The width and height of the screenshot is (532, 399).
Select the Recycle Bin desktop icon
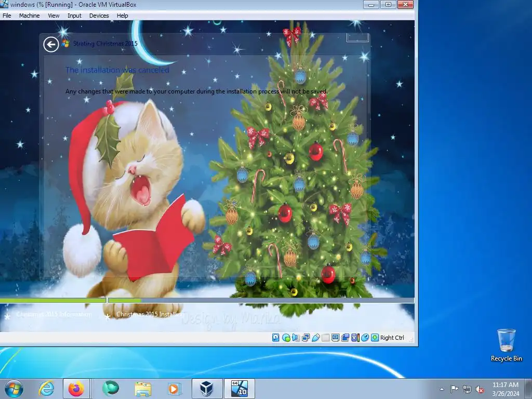point(506,345)
